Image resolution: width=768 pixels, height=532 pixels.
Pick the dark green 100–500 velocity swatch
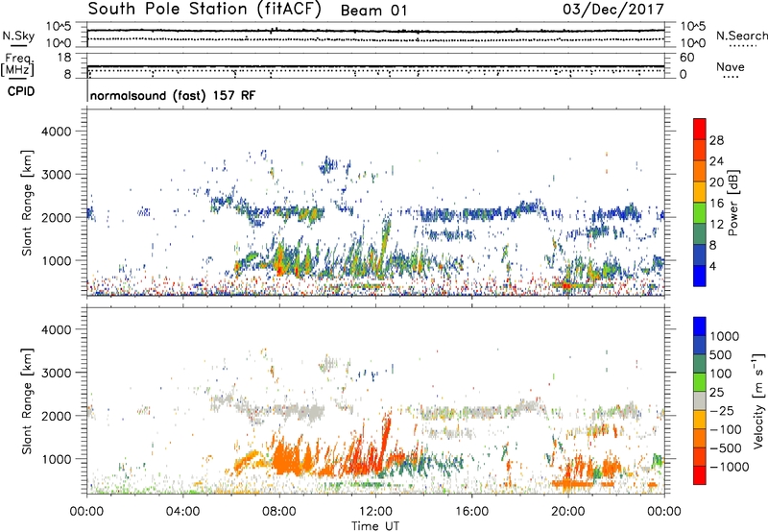700,364
